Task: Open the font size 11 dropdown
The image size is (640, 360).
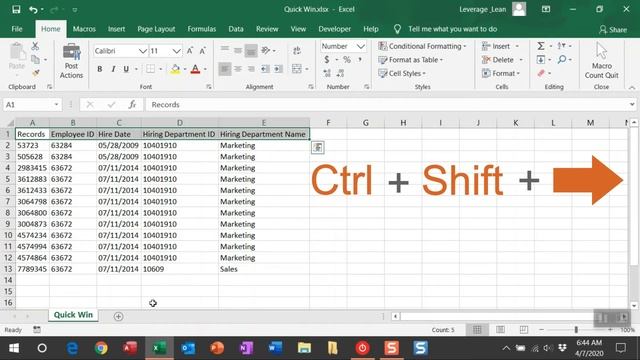Action: (176, 51)
